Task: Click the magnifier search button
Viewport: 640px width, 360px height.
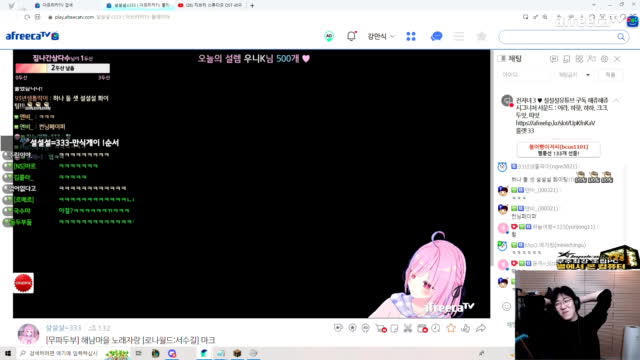Action: pos(621,37)
